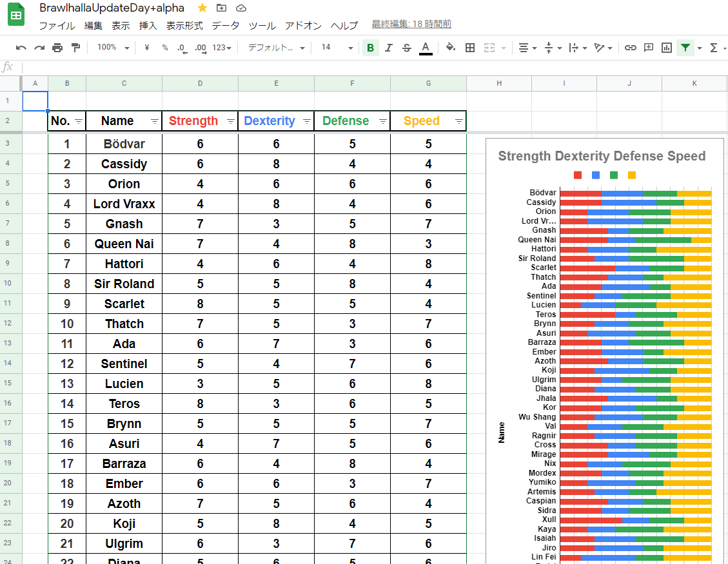Open the fill color bucket

[450, 47]
